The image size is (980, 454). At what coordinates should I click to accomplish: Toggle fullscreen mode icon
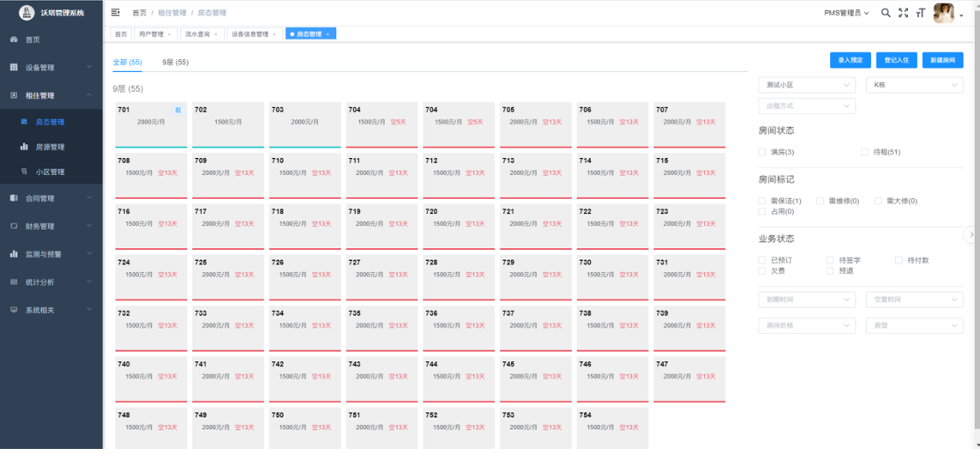point(903,13)
